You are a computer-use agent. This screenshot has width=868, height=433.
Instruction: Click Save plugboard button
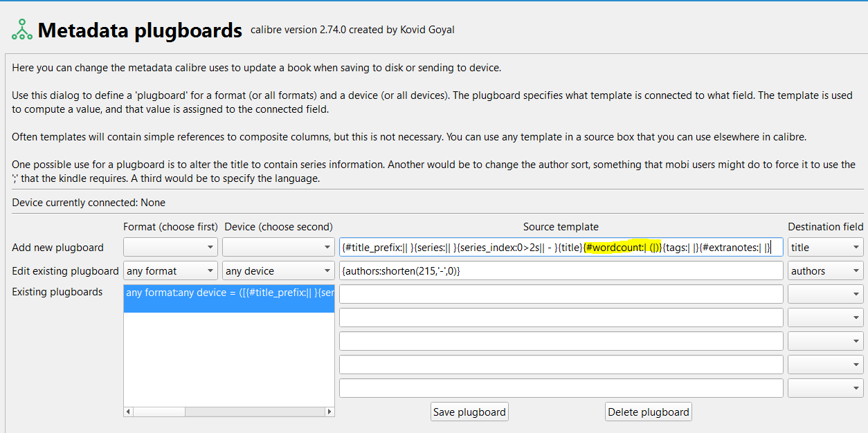[469, 412]
